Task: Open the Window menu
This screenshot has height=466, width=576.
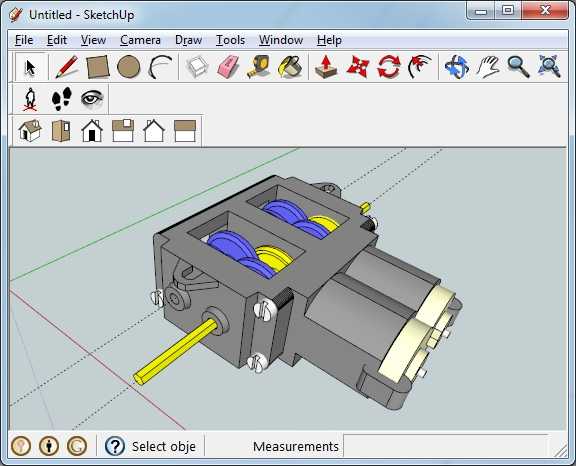Action: point(281,40)
